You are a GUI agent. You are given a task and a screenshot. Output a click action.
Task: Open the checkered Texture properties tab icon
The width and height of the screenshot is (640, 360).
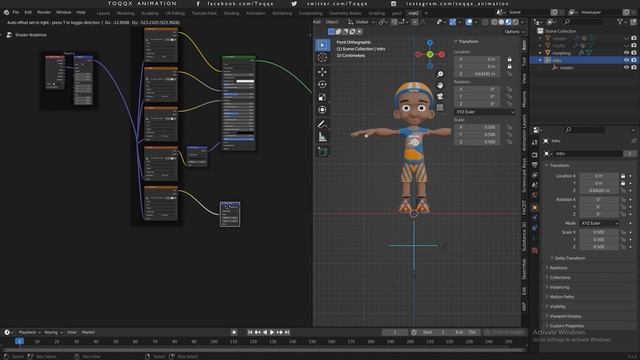[x=535, y=250]
